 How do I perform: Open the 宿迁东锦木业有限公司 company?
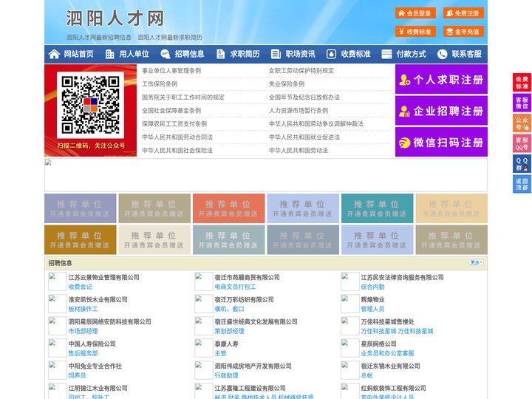390,366
